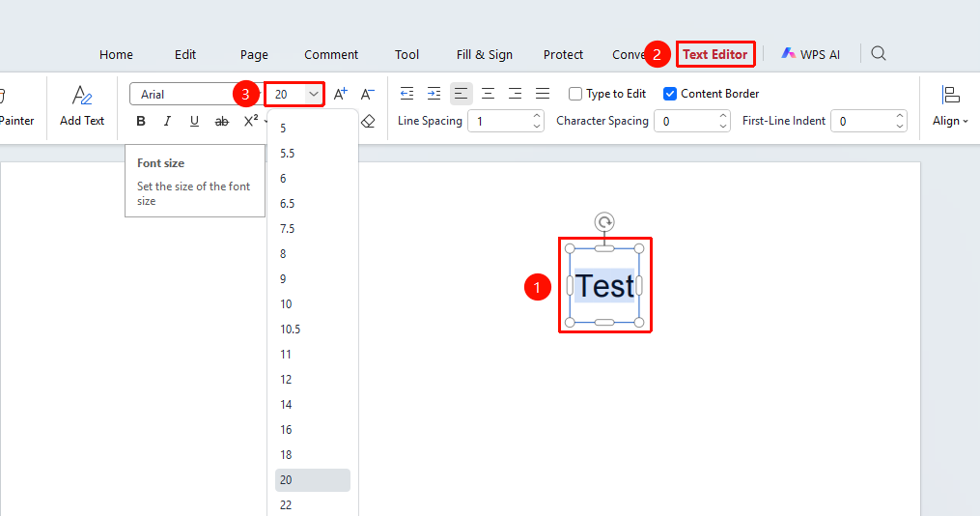The width and height of the screenshot is (980, 516).
Task: Select font size 22
Action: coord(313,505)
